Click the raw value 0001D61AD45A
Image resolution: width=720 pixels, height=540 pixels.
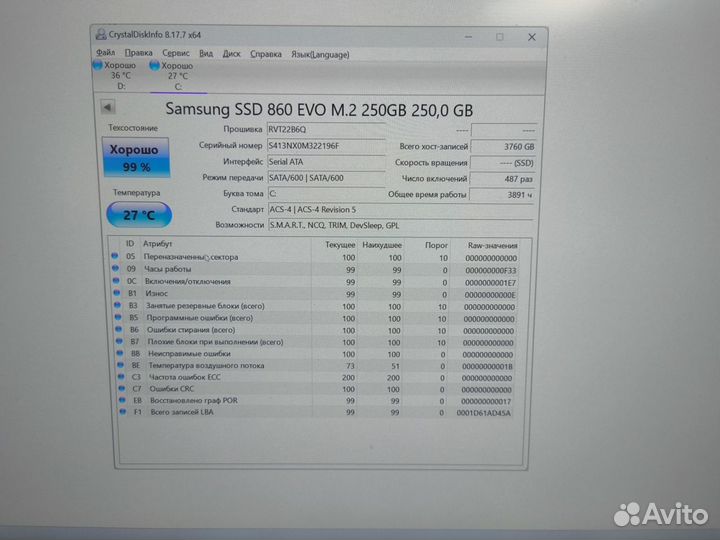point(484,413)
